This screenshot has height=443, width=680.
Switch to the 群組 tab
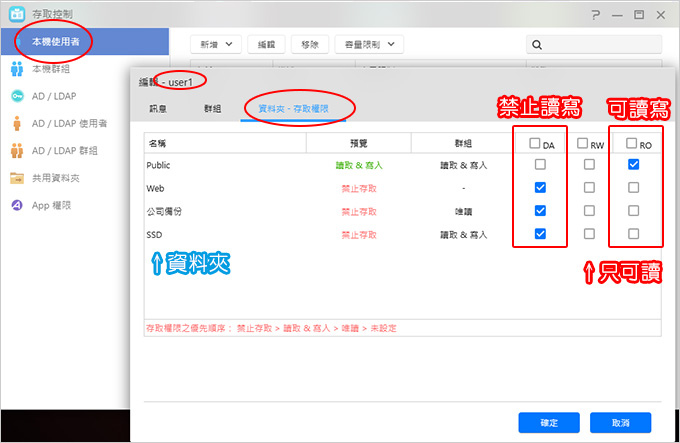pos(212,109)
